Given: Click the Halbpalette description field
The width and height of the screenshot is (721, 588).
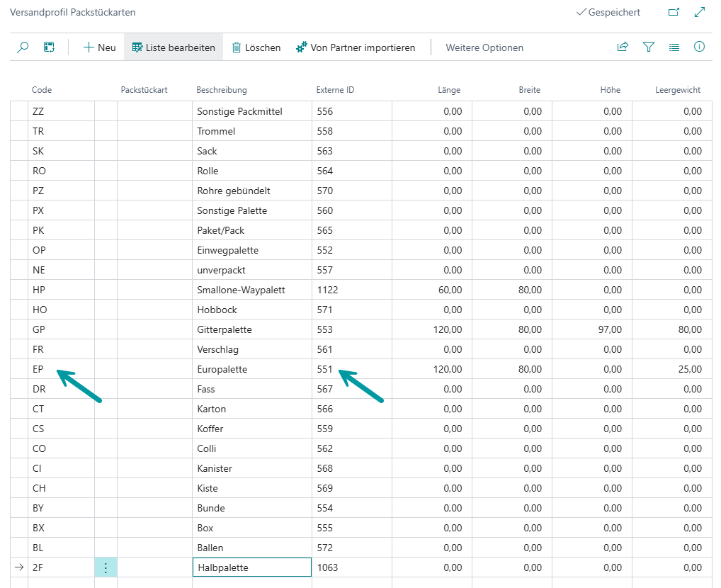Looking at the screenshot, I should click(251, 567).
